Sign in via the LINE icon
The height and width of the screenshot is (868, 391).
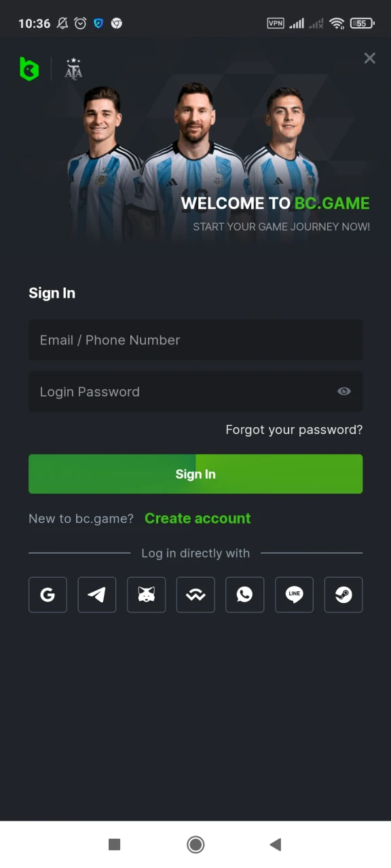tap(294, 595)
